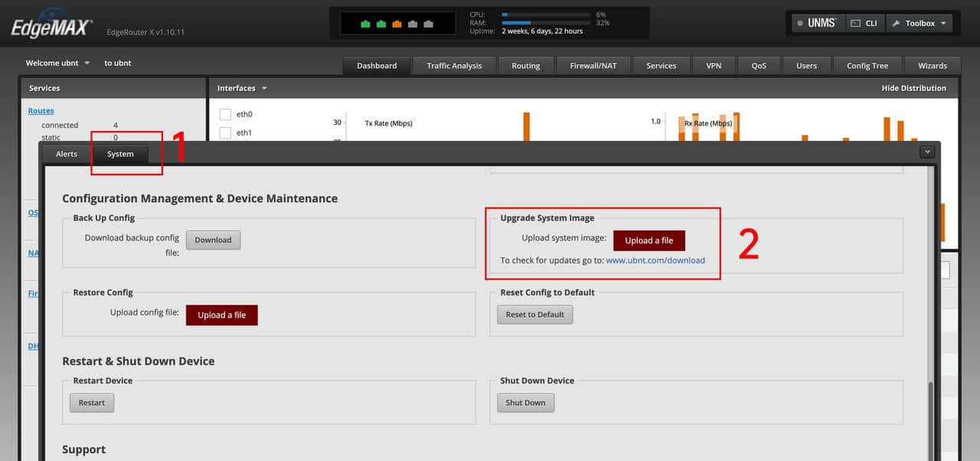Switch to the Firewall/NAT tab

593,65
